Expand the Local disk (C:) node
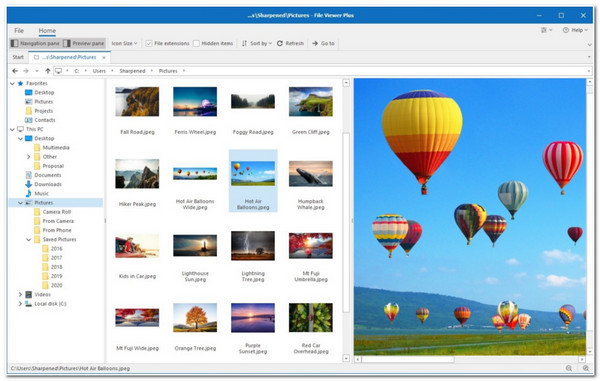600x381 pixels. [x=20, y=304]
